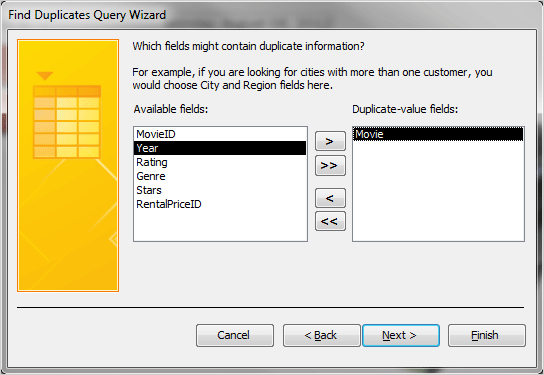
Task: Click the Finish button
Action: pyautogui.click(x=486, y=335)
